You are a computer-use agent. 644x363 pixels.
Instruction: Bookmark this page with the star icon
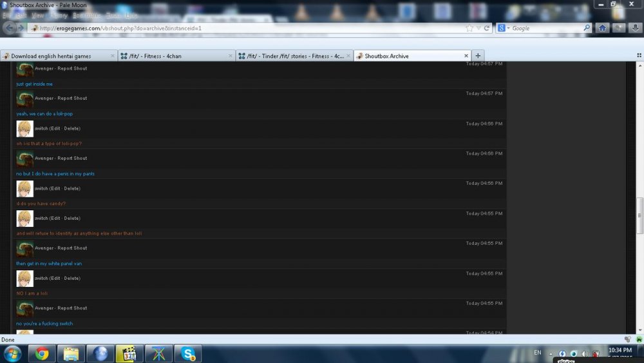tap(469, 28)
